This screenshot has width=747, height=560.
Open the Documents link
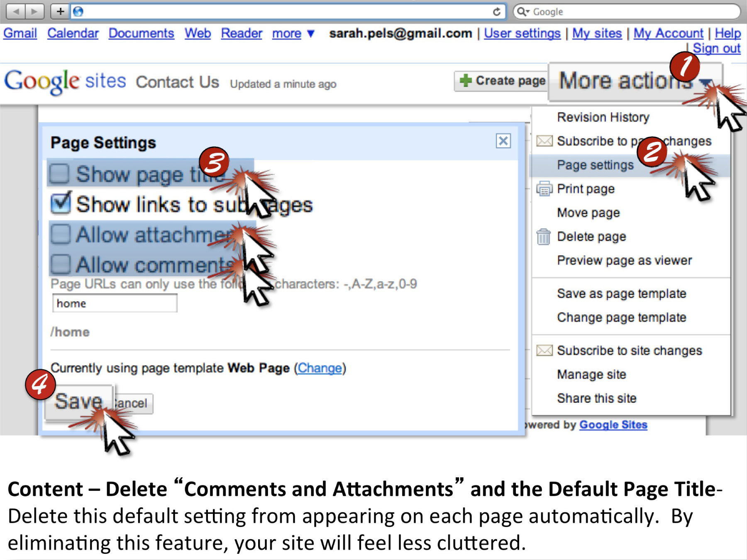(x=141, y=33)
